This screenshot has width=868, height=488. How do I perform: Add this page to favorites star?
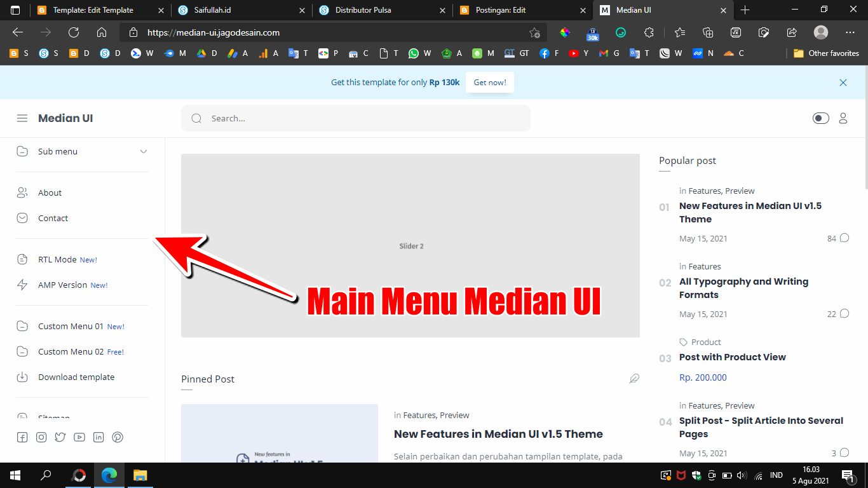[x=535, y=32]
